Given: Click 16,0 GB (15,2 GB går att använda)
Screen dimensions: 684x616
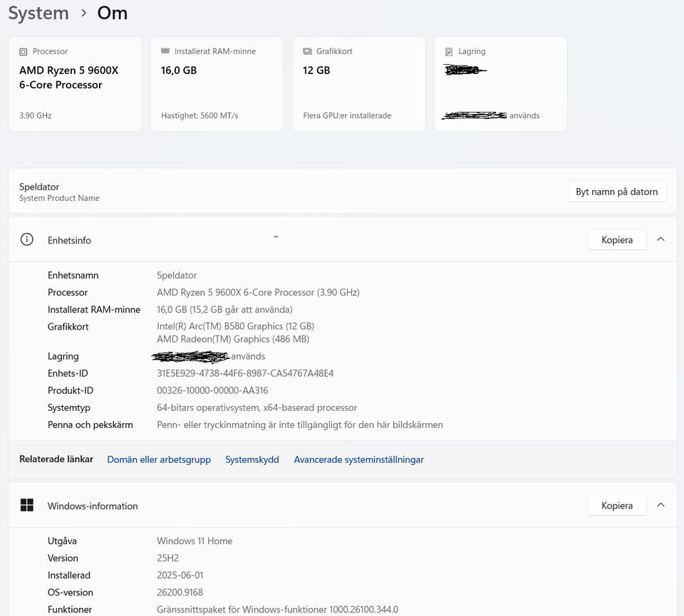Looking at the screenshot, I should point(224,310).
